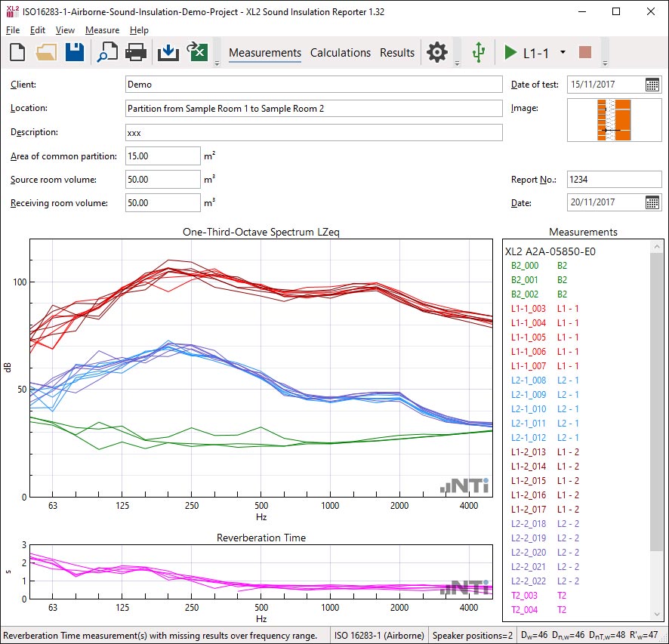Click the printer icon
The width and height of the screenshot is (669, 644).
135,52
